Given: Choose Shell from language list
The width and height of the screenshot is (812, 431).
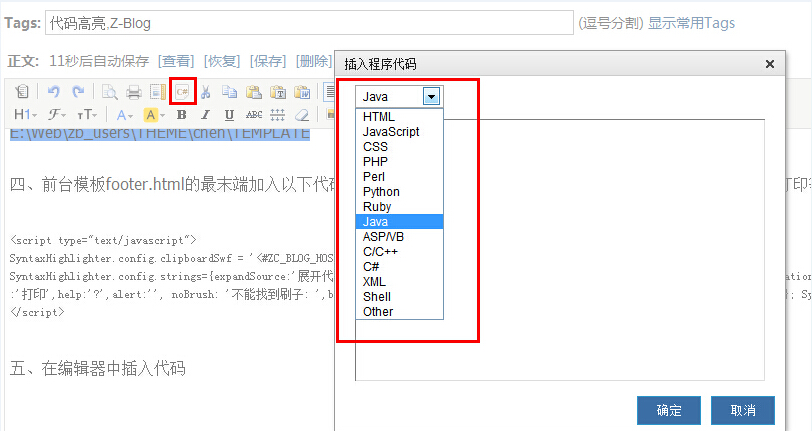Looking at the screenshot, I should pyautogui.click(x=399, y=297).
